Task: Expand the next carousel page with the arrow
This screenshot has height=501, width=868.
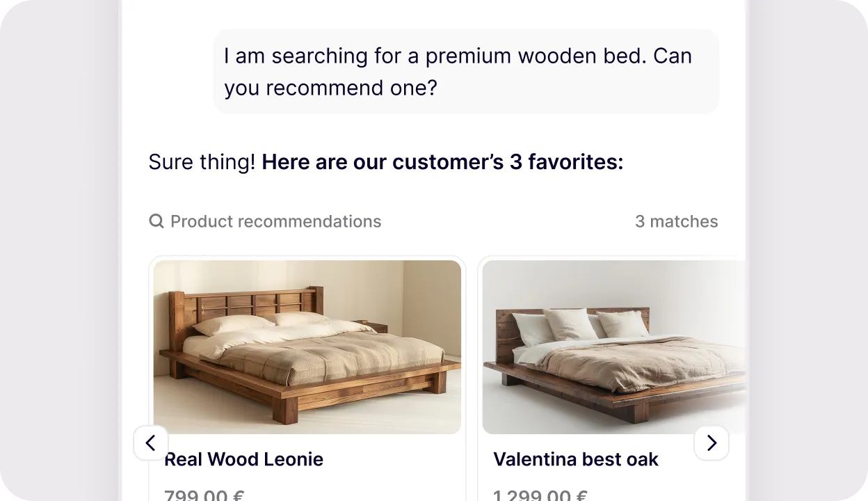Action: point(712,443)
